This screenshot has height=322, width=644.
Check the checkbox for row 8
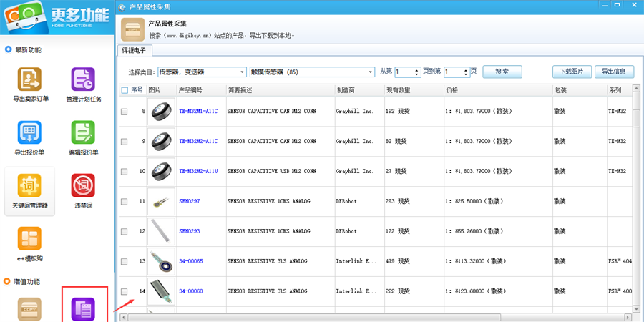125,112
